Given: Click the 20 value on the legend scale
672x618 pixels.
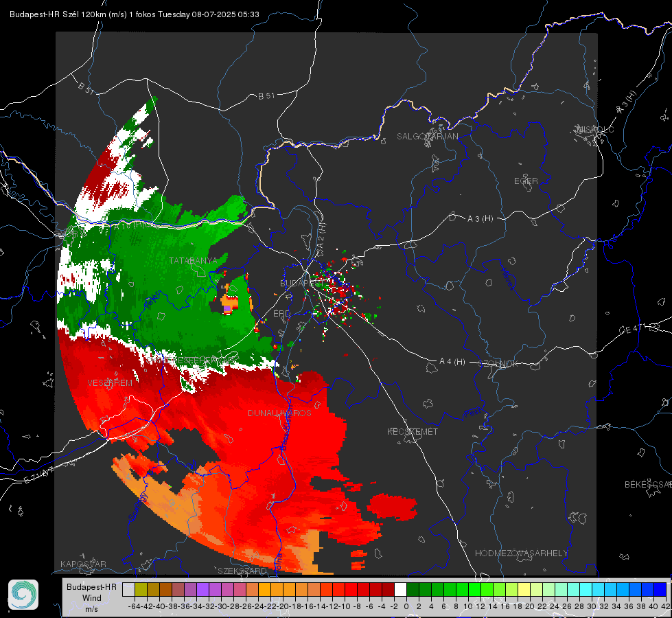Looking at the screenshot, I should pyautogui.click(x=530, y=606).
